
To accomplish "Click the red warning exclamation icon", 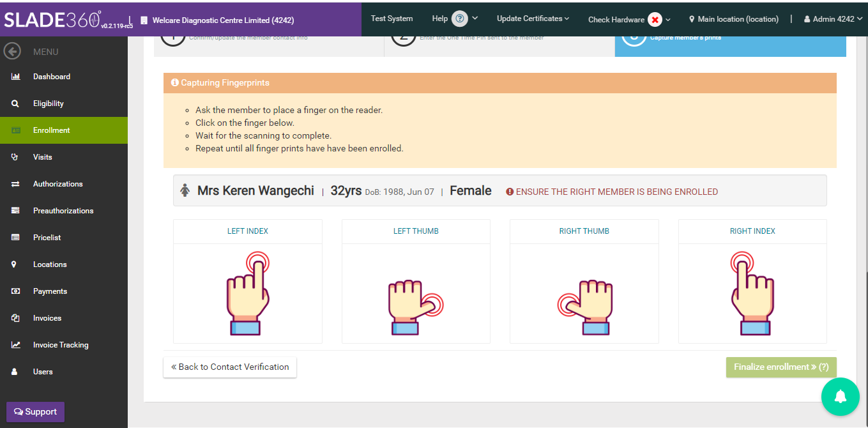I will 510,192.
